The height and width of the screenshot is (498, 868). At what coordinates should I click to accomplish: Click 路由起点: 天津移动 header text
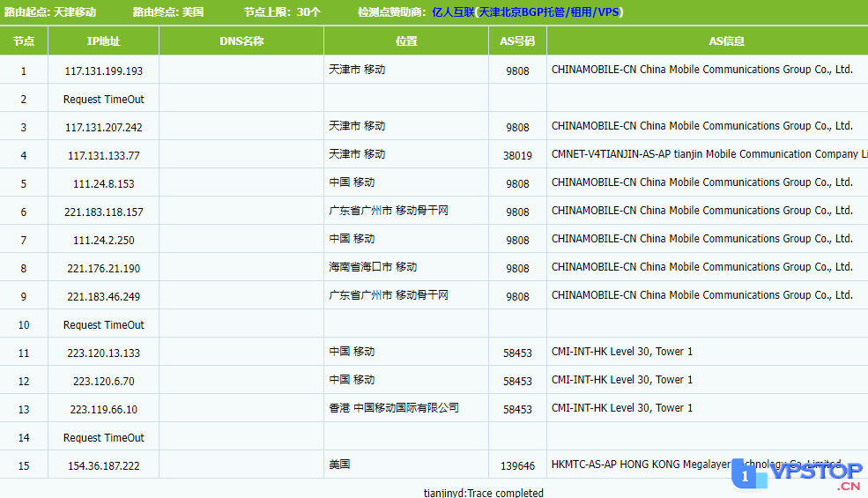point(50,12)
